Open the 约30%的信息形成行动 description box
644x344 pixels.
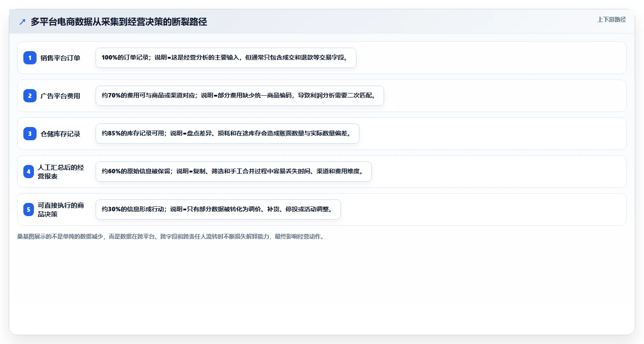point(218,209)
